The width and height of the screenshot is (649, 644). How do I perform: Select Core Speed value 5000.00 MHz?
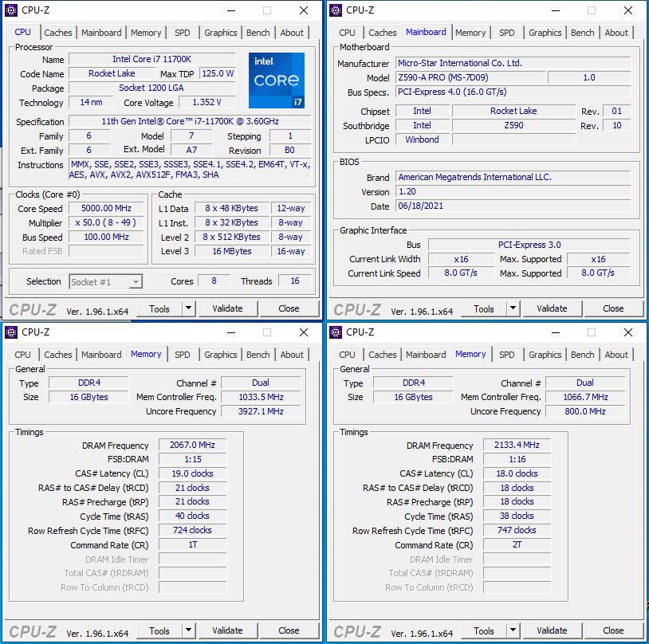click(106, 208)
